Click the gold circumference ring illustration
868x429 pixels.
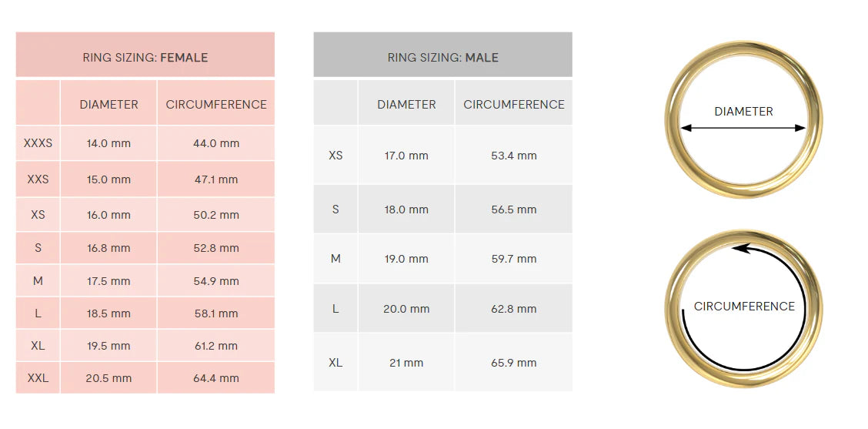tap(743, 308)
